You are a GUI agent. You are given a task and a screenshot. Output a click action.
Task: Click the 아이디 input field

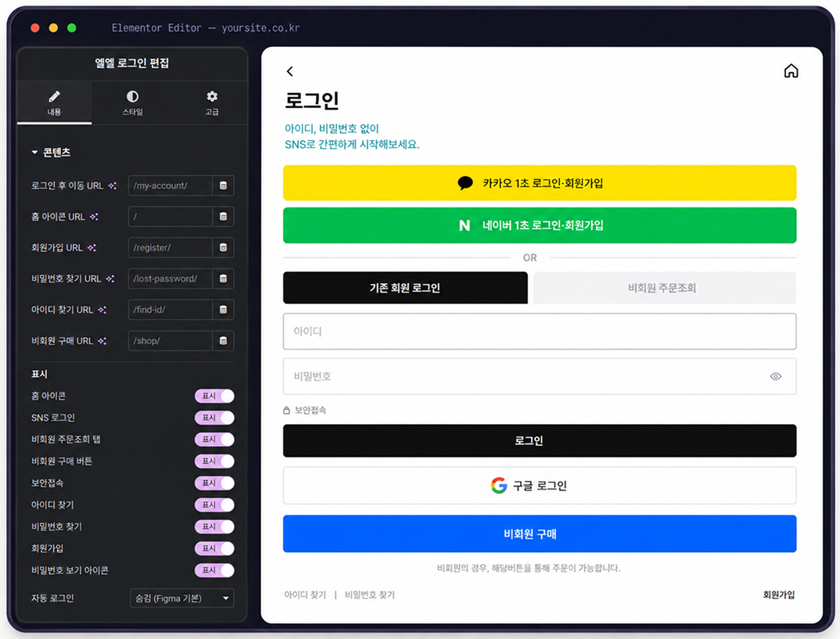tap(540, 332)
